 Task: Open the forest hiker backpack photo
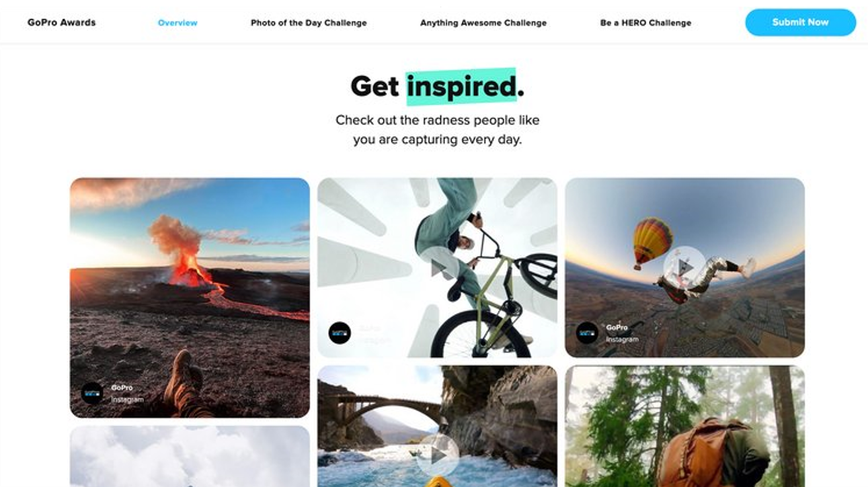coord(685,426)
